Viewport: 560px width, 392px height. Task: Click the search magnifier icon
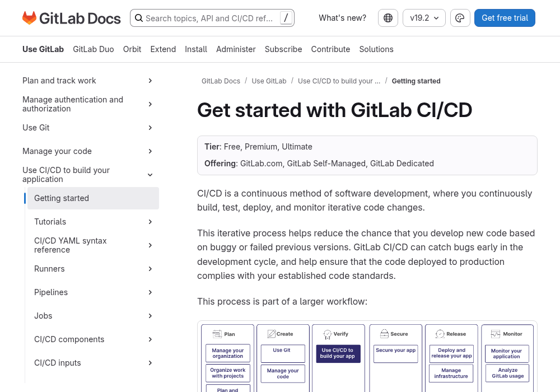[139, 18]
